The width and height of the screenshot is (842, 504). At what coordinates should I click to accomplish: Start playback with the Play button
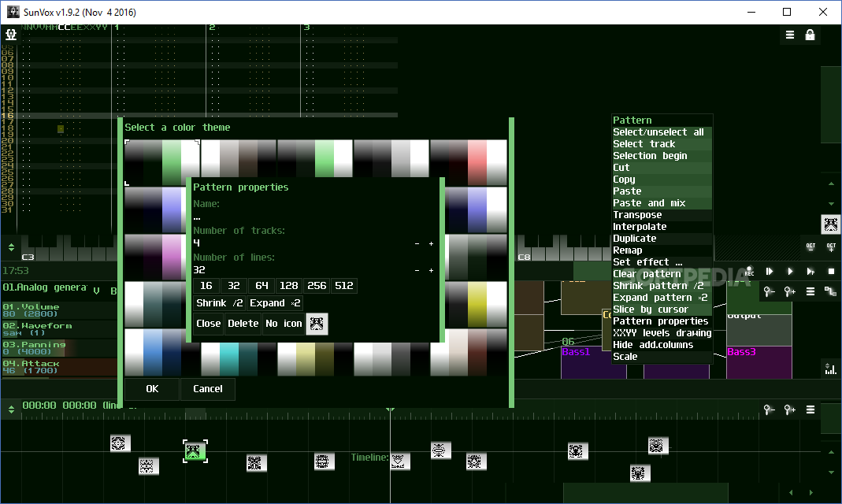(790, 272)
